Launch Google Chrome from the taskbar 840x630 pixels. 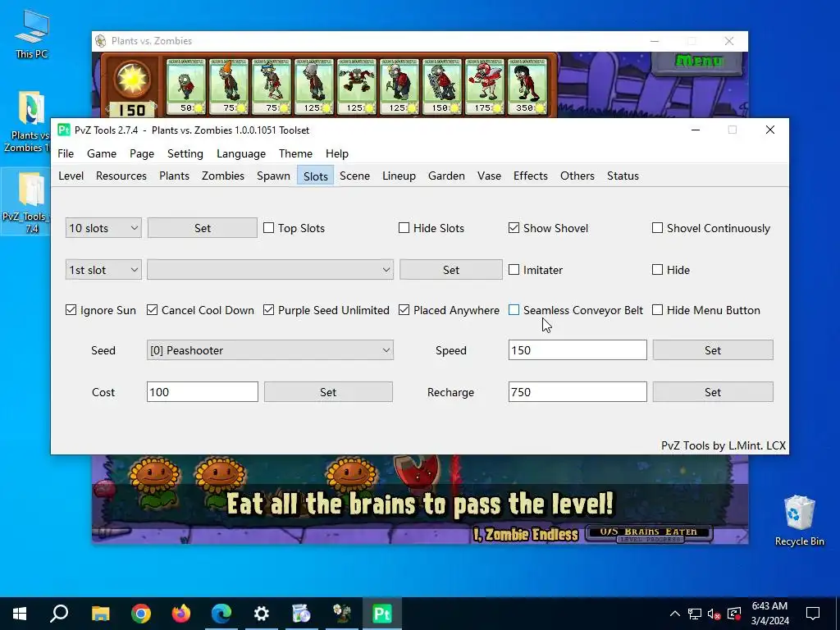(141, 614)
